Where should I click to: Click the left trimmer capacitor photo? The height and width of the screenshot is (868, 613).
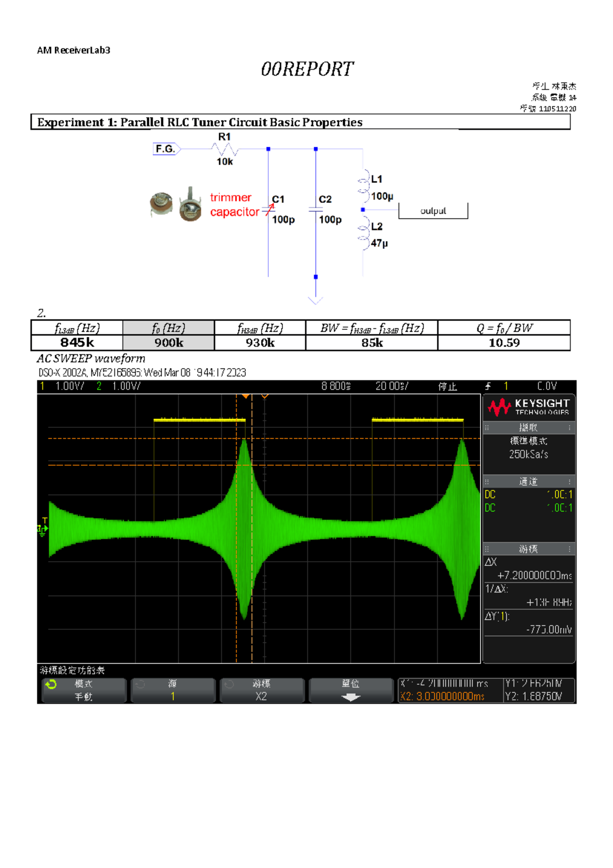point(161,204)
